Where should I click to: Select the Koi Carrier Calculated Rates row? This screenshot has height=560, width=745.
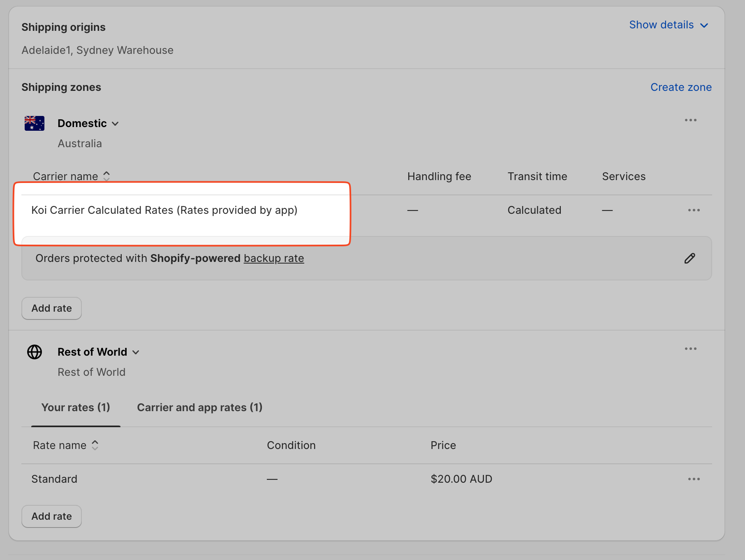(164, 210)
